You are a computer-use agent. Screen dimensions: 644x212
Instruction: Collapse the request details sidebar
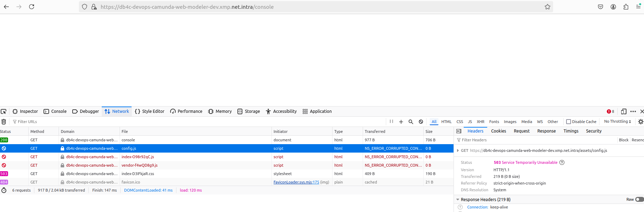click(x=459, y=131)
